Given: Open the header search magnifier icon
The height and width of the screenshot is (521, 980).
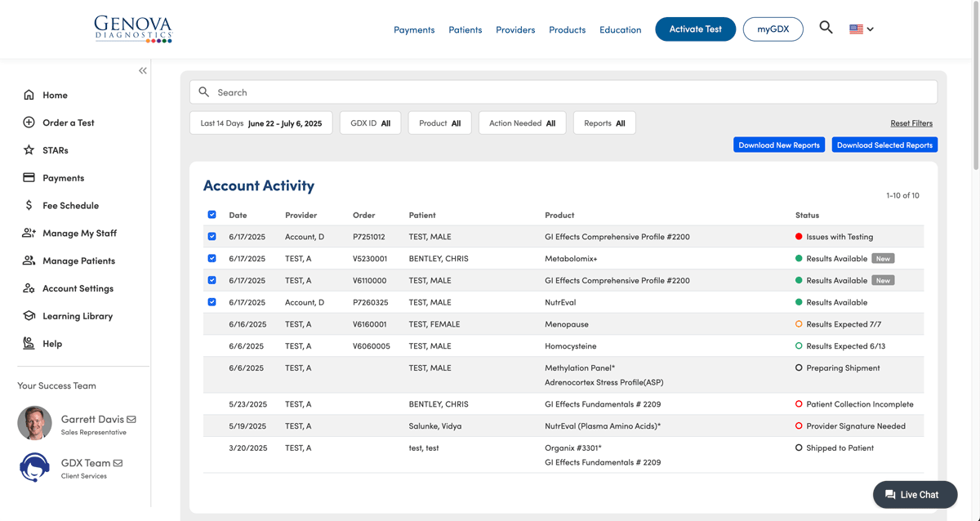Looking at the screenshot, I should 826,28.
